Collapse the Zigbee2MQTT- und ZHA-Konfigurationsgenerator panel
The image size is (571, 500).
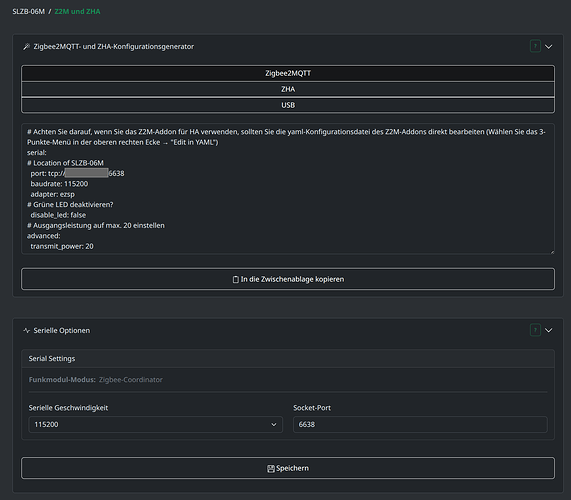(548, 47)
